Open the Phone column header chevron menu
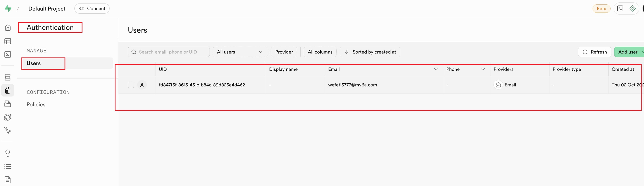Image resolution: width=644 pixels, height=186 pixels. [483, 69]
